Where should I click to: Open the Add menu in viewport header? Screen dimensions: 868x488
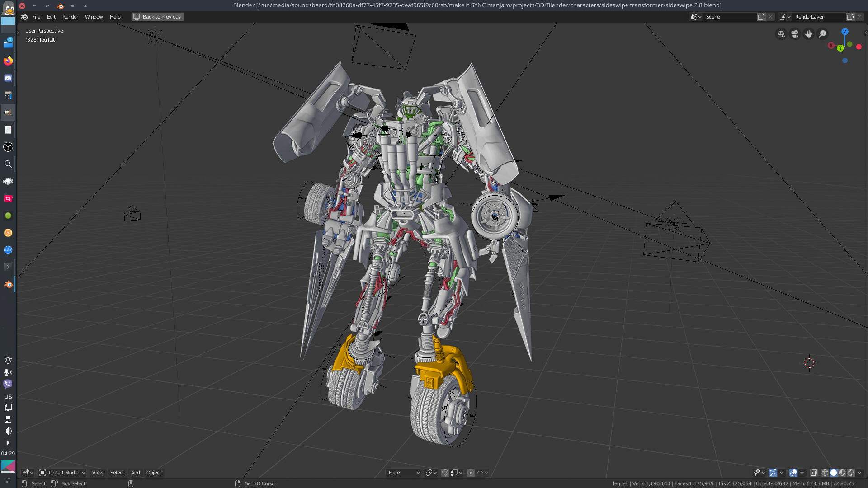135,473
